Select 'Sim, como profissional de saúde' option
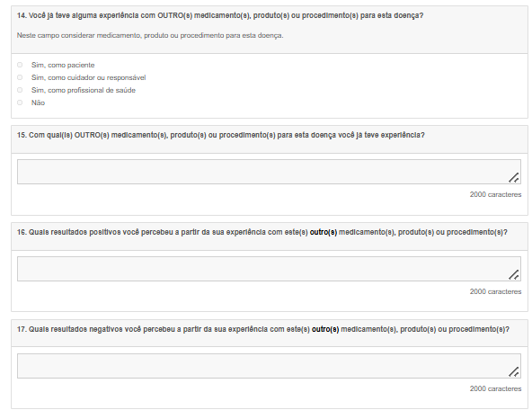Image resolution: width=532 pixels, height=410 pixels. pos(20,90)
